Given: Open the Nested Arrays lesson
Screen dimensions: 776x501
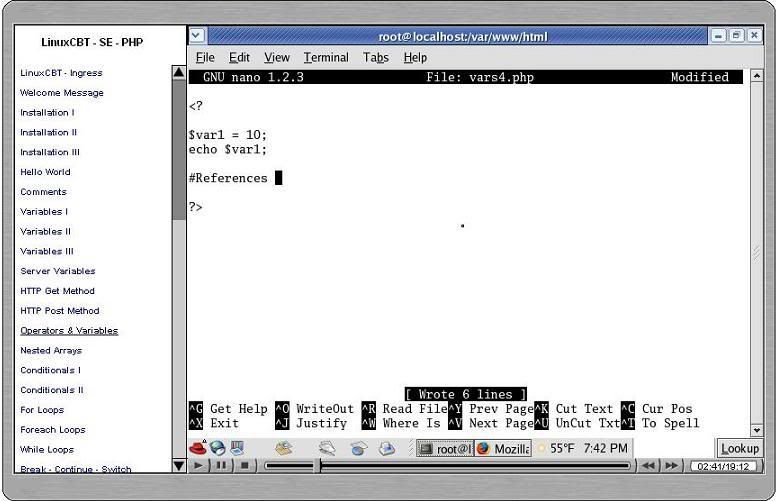Looking at the screenshot, I should click(51, 350).
